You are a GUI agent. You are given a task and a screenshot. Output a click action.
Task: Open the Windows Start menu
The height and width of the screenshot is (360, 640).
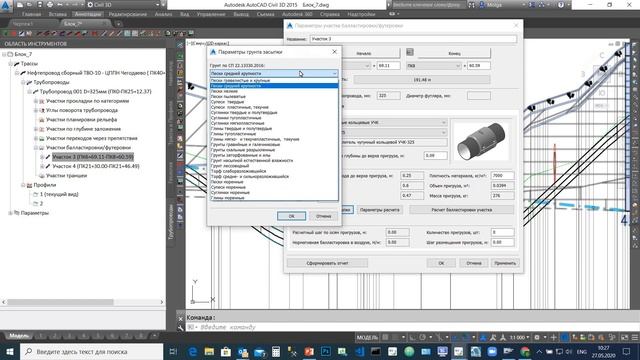click(x=10, y=351)
